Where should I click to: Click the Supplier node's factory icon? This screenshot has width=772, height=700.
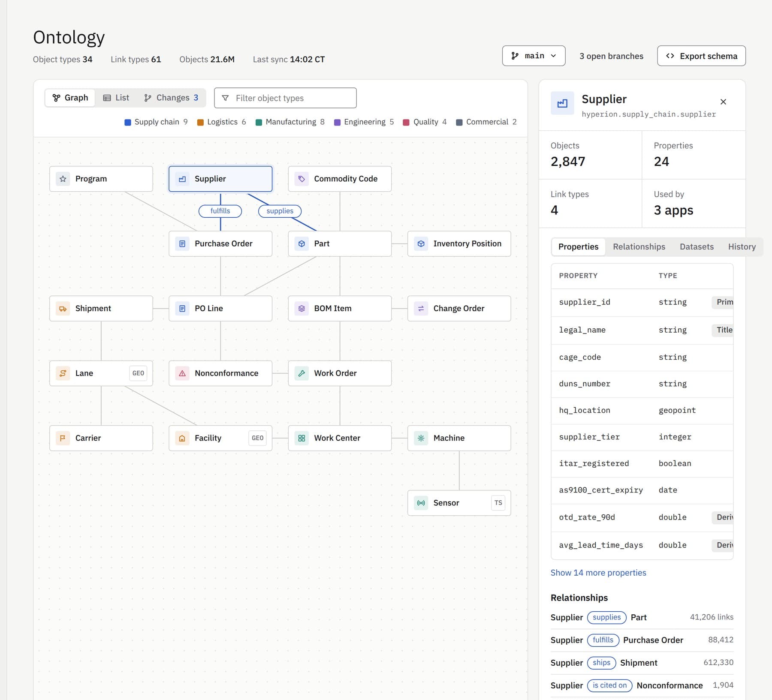point(182,179)
